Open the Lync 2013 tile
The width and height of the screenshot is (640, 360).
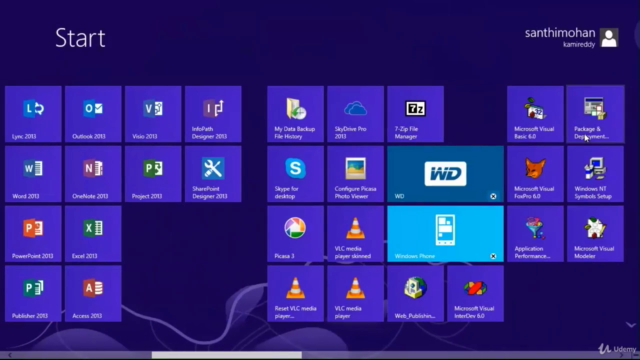pos(33,114)
